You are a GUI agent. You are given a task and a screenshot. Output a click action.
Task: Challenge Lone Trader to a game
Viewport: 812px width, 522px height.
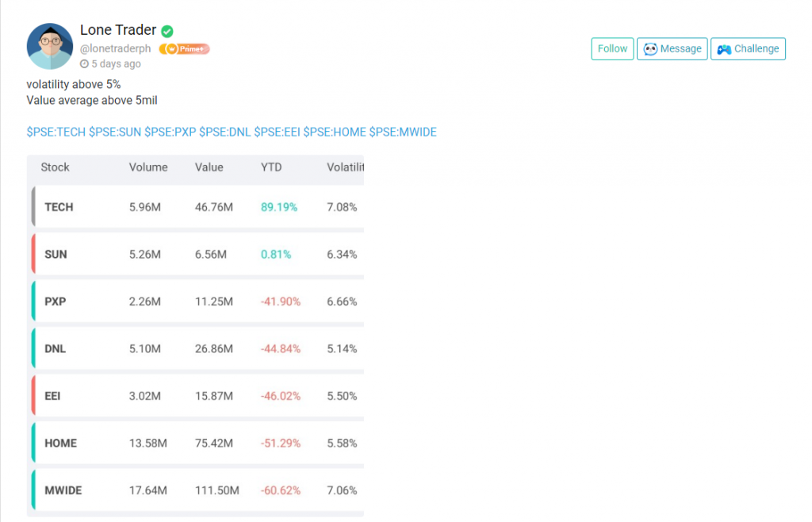pos(748,48)
